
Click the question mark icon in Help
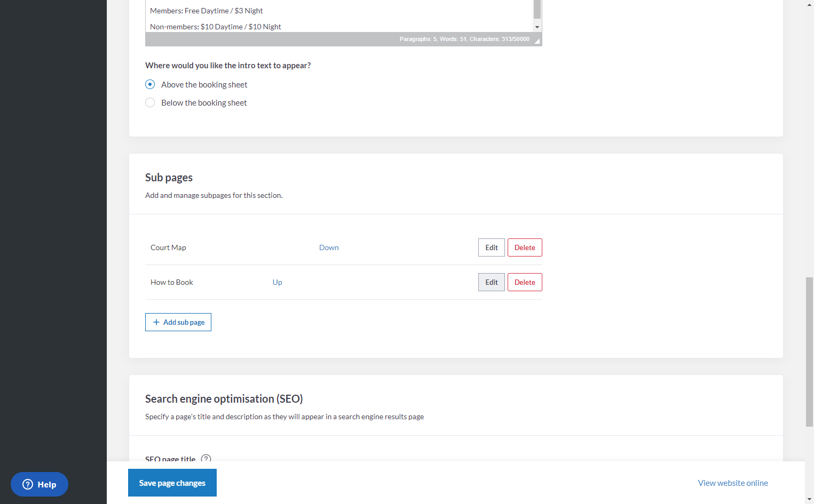pyautogui.click(x=28, y=484)
